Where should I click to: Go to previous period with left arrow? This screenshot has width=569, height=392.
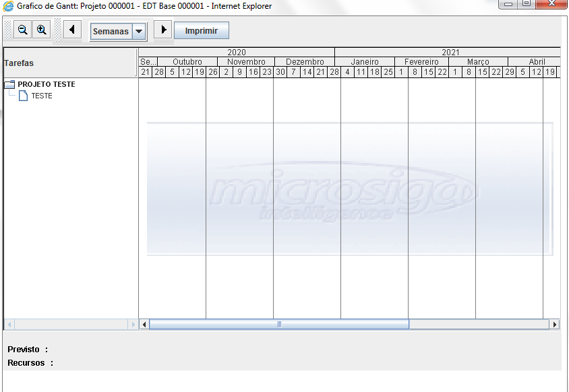click(72, 30)
